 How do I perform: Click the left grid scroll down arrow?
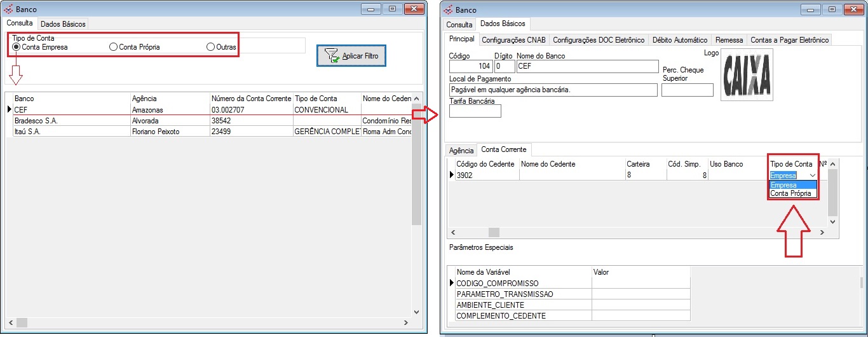(x=417, y=312)
